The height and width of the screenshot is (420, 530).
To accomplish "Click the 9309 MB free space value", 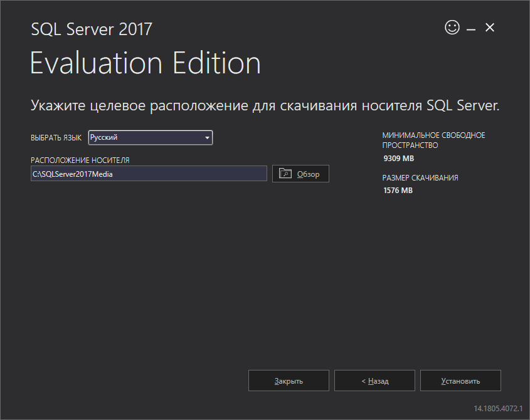I will (x=398, y=158).
